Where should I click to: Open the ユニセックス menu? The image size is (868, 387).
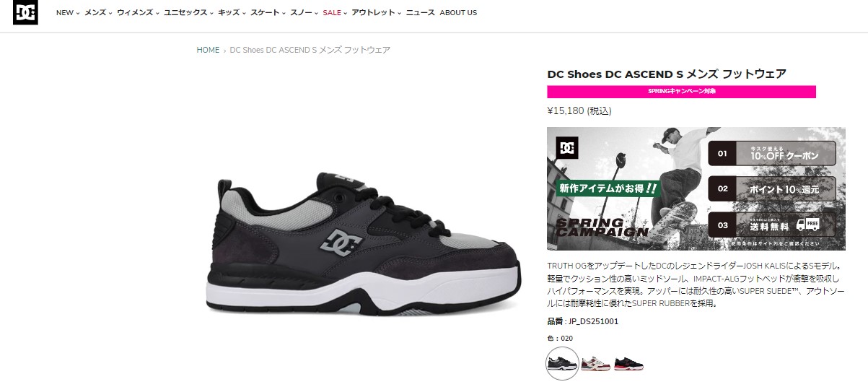pos(188,13)
